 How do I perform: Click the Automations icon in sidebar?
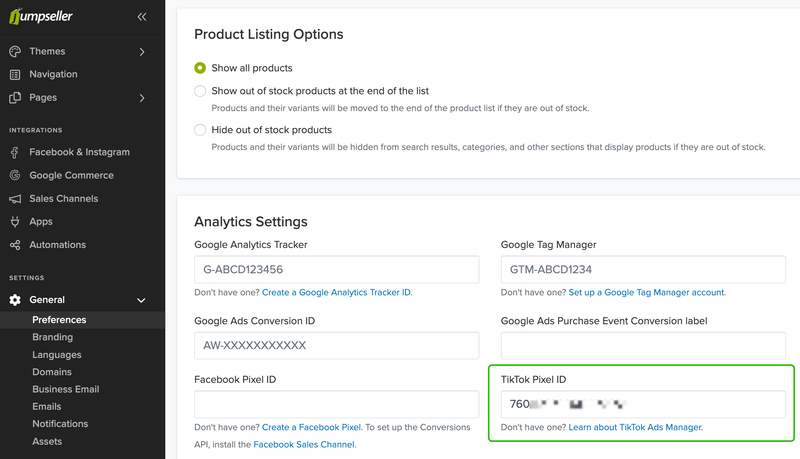[15, 245]
